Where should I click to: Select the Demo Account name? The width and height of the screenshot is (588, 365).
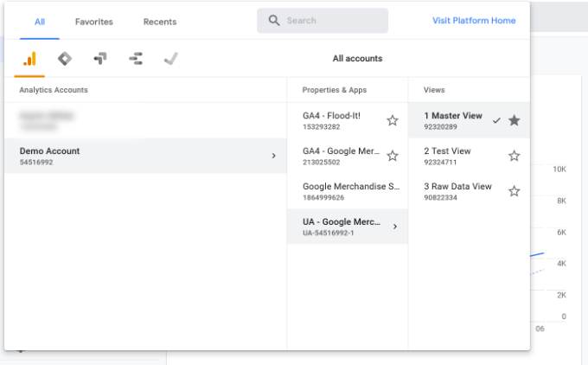click(49, 150)
